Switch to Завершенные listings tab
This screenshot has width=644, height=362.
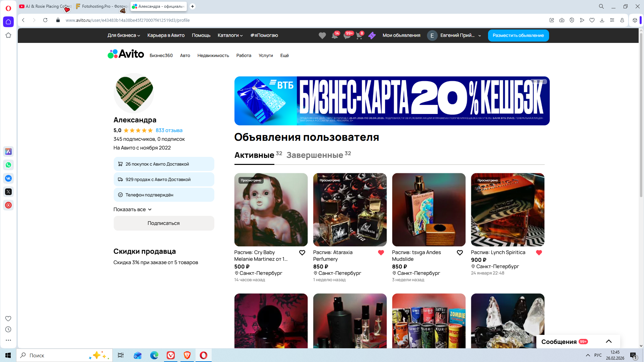315,155
